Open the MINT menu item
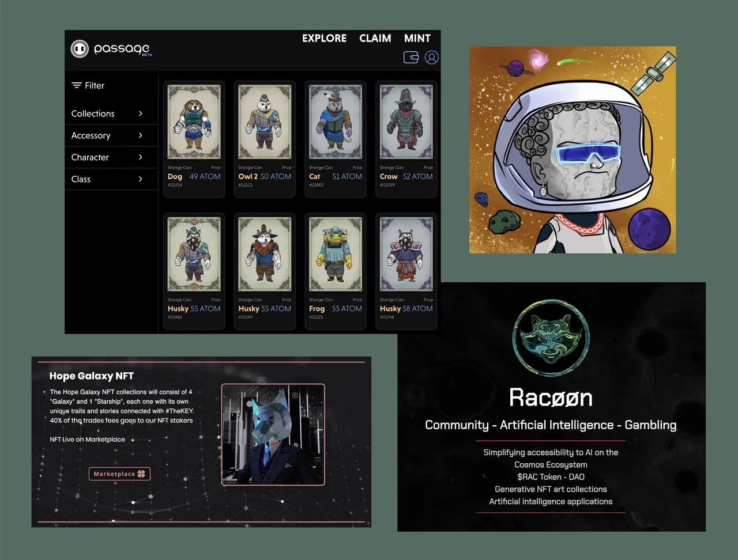Image resolution: width=738 pixels, height=560 pixels. [x=417, y=38]
